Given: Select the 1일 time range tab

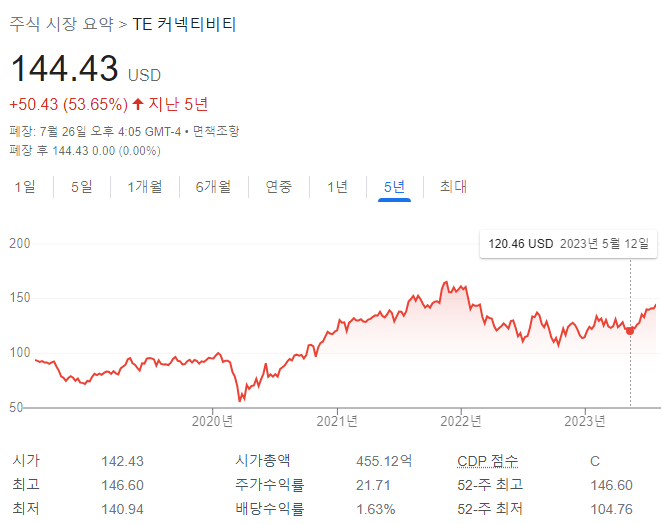Looking at the screenshot, I should [25, 187].
